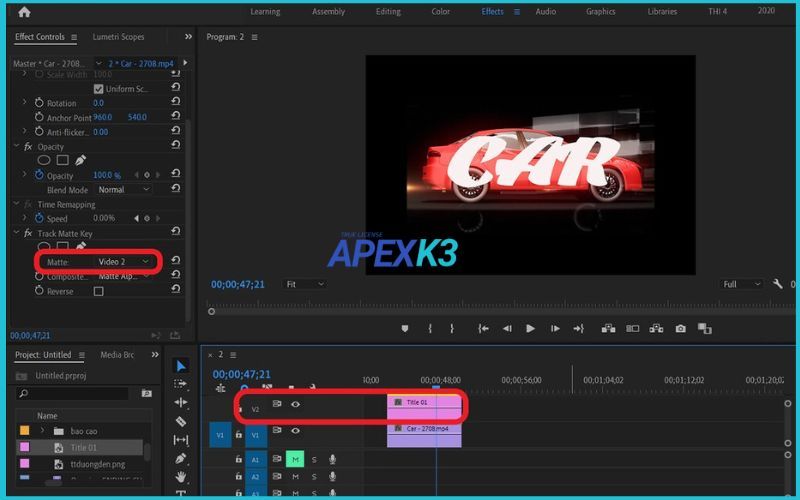The image size is (800, 500).
Task: Toggle Track Matte Key fx button
Action: click(28, 233)
